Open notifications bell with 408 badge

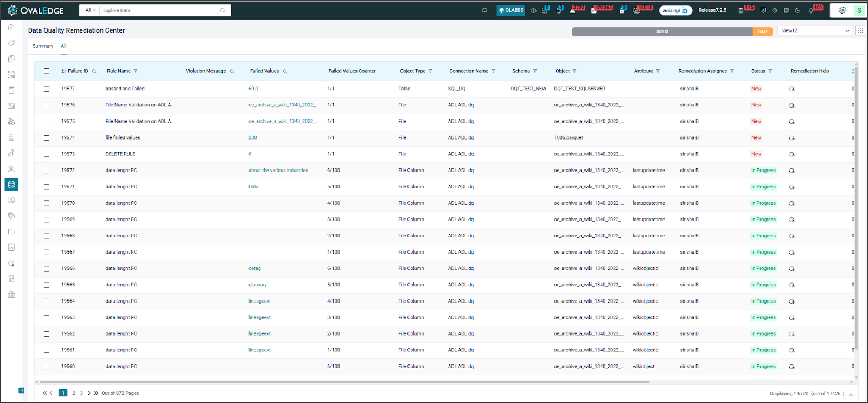tap(811, 10)
